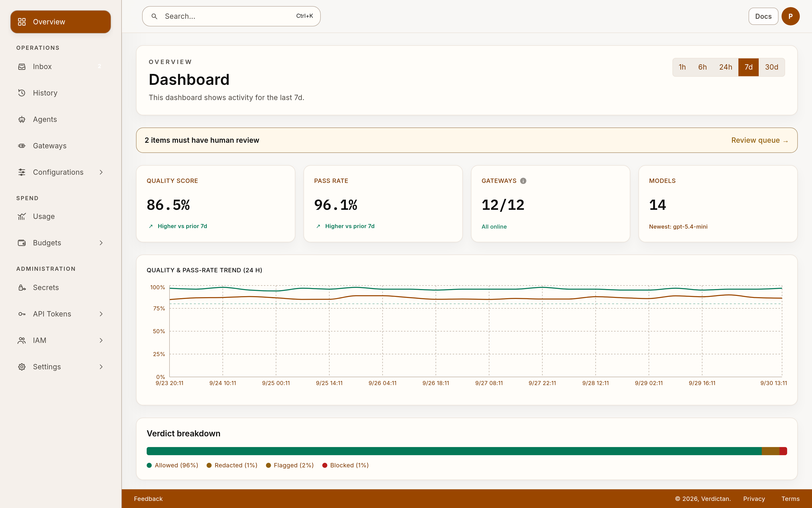Click the Gateways icon in sidebar
The image size is (812, 508).
click(x=22, y=146)
